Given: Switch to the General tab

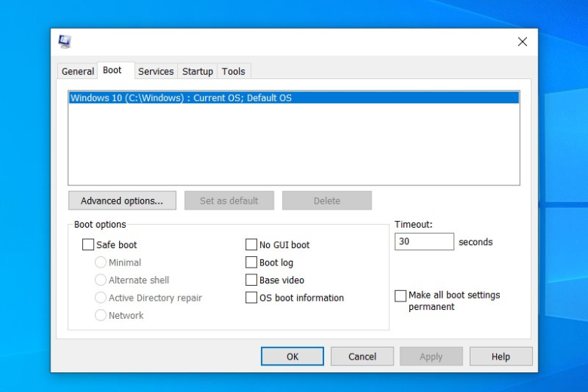Looking at the screenshot, I should tap(78, 72).
